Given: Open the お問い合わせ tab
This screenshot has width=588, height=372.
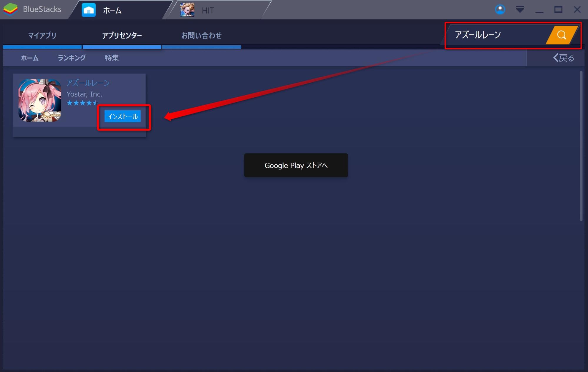Looking at the screenshot, I should 201,36.
